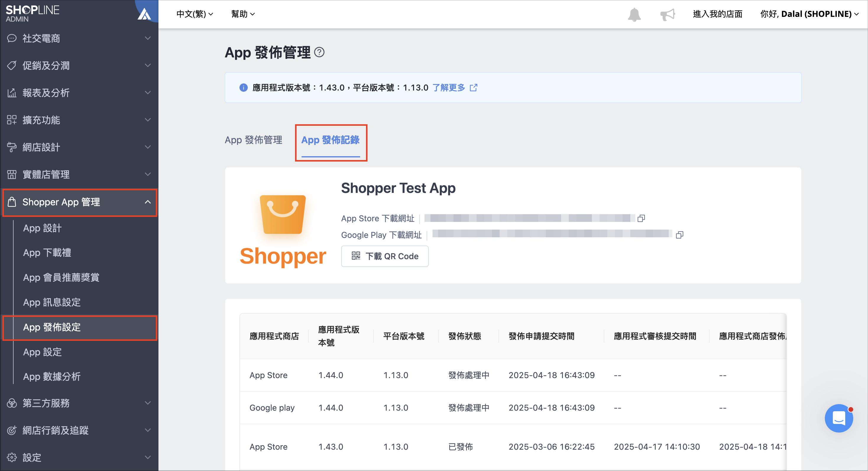Expand the 社交電商 menu chevron

(x=148, y=38)
